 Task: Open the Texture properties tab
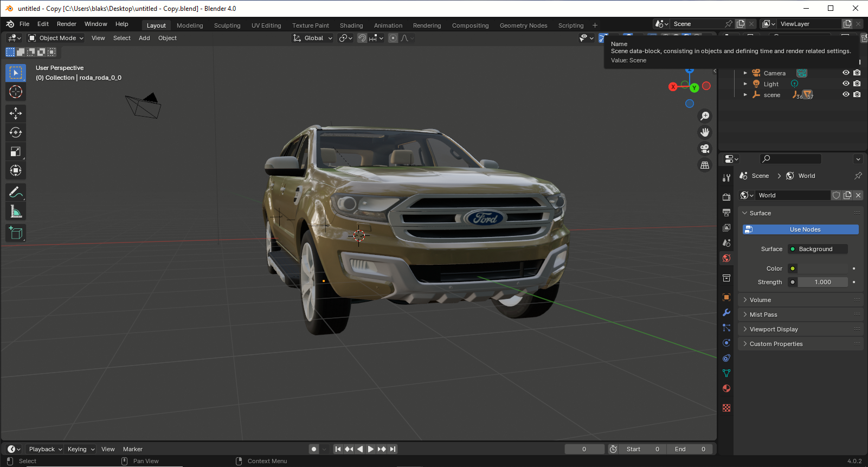click(x=726, y=408)
